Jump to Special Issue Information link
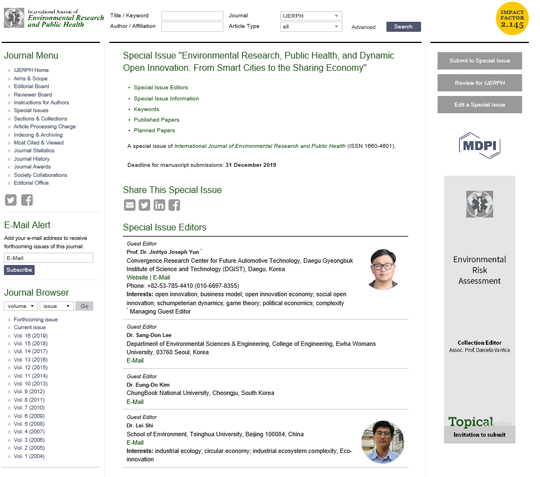This screenshot has width=540, height=477. coord(166,98)
